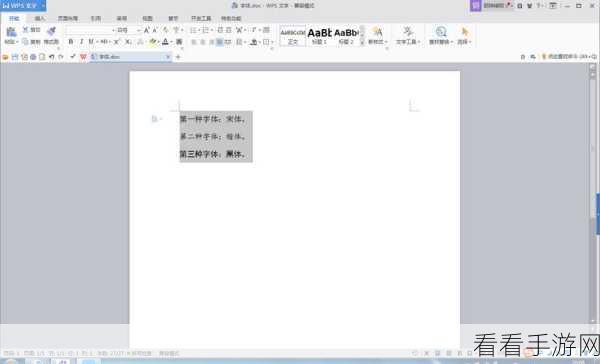Click the save icon in quick toolbar

(15, 57)
